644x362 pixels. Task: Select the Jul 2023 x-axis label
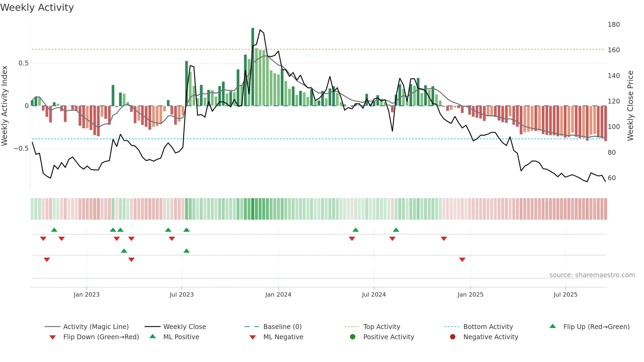click(x=182, y=295)
